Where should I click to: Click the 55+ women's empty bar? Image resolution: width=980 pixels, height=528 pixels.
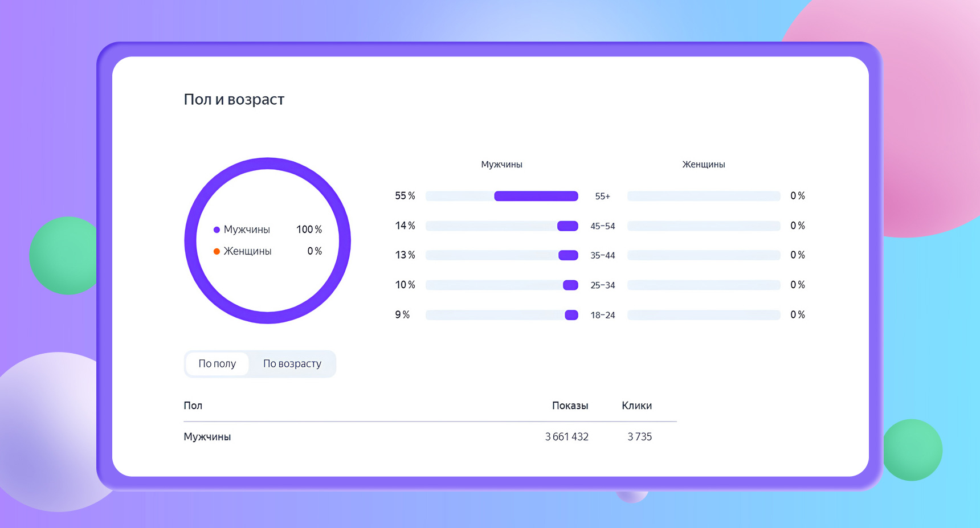(704, 197)
